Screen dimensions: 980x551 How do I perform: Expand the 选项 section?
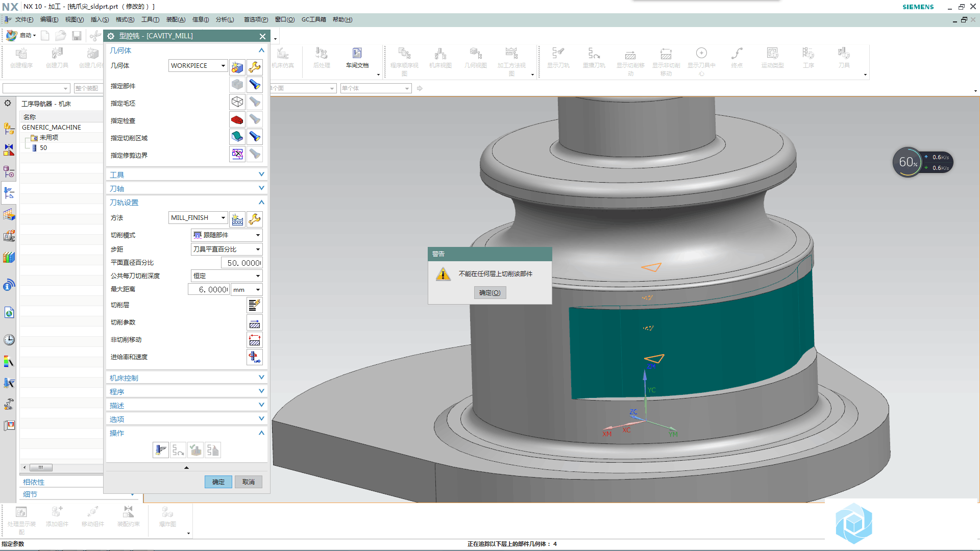[186, 419]
